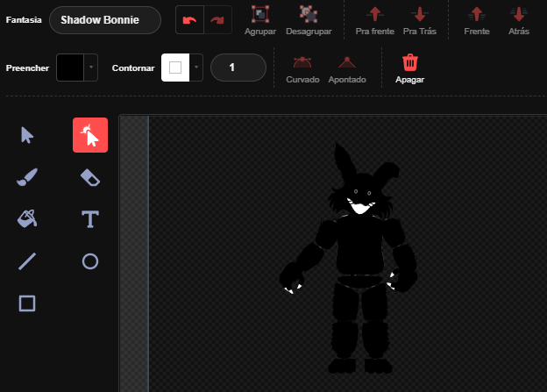Open the Preencher fill color dropdown arrow
Image resolution: width=547 pixels, height=392 pixels.
tap(90, 68)
